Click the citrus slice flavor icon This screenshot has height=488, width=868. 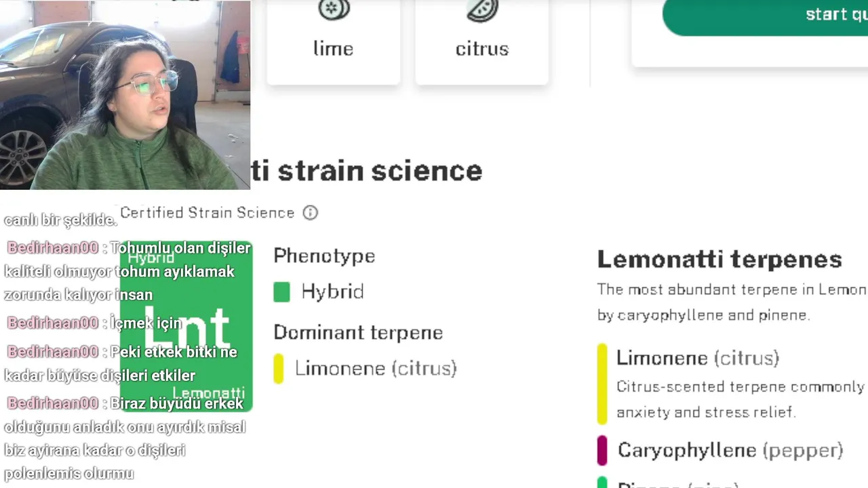(482, 9)
